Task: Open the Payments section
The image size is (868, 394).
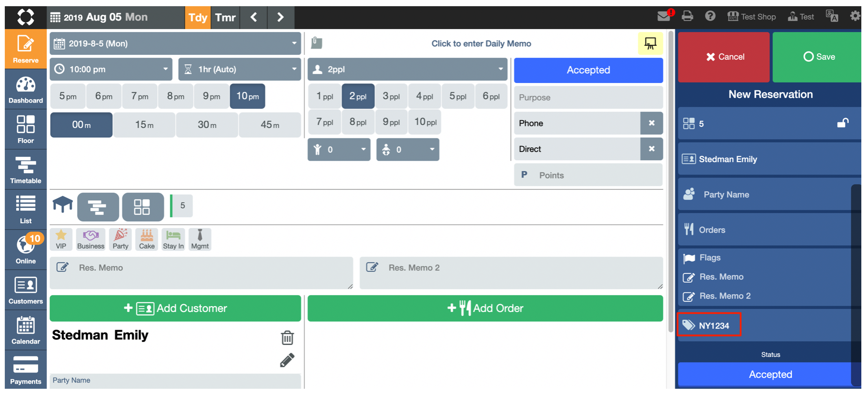Action: pyautogui.click(x=26, y=370)
